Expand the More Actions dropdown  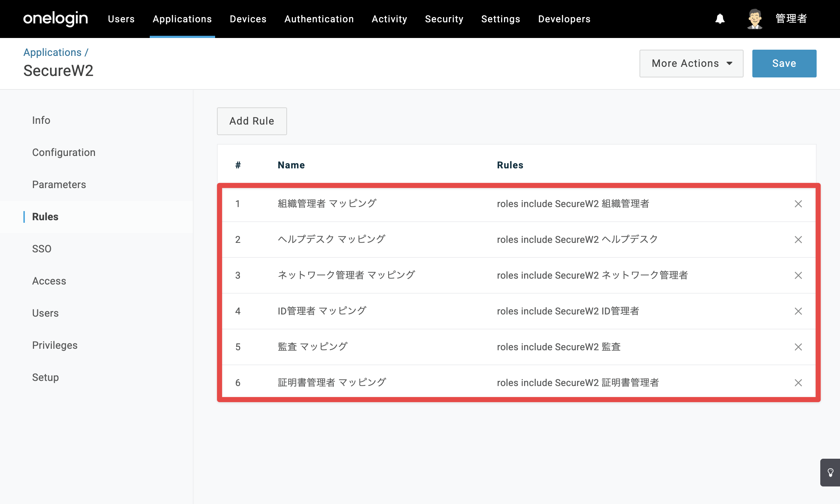coord(691,64)
